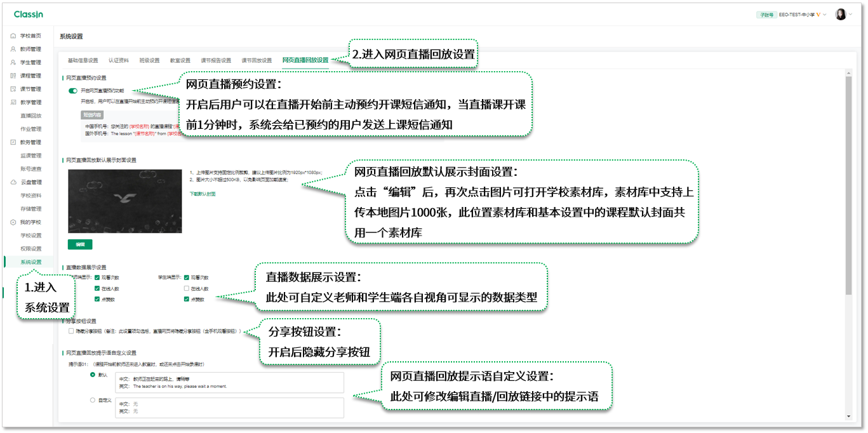
Task: Open 账号速查 in the sidebar
Action: 30,169
